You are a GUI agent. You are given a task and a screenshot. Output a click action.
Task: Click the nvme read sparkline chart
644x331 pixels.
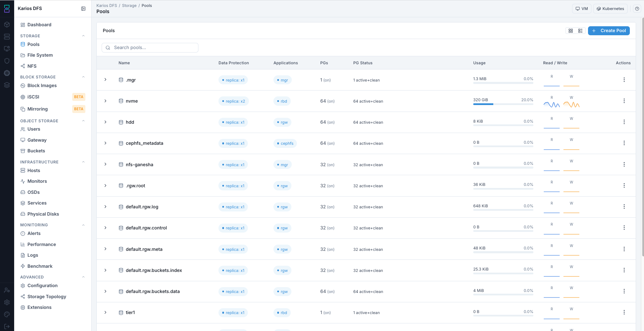point(552,105)
